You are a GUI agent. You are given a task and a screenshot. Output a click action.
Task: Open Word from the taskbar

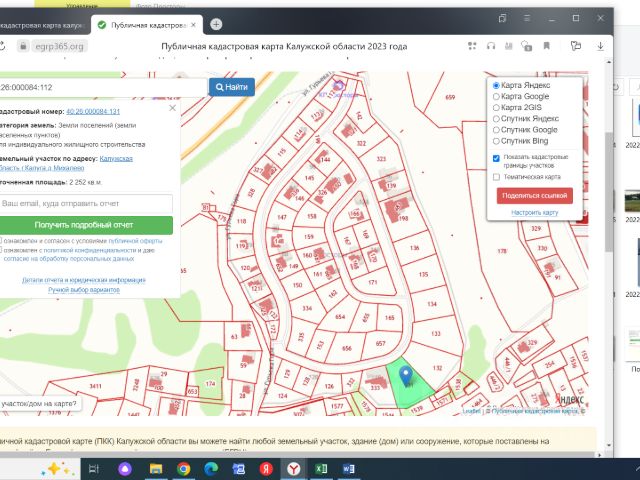(x=351, y=467)
